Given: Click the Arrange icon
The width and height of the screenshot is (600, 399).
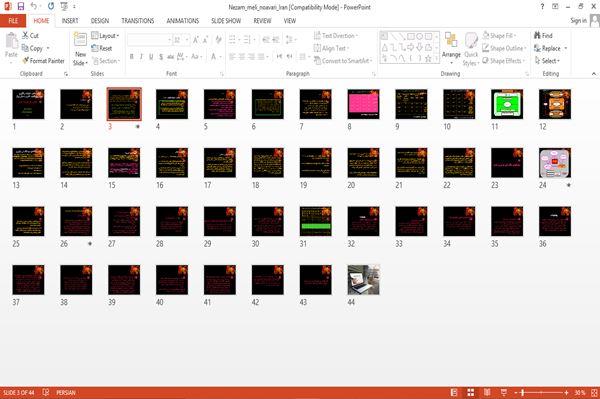Looking at the screenshot, I should coord(451,41).
